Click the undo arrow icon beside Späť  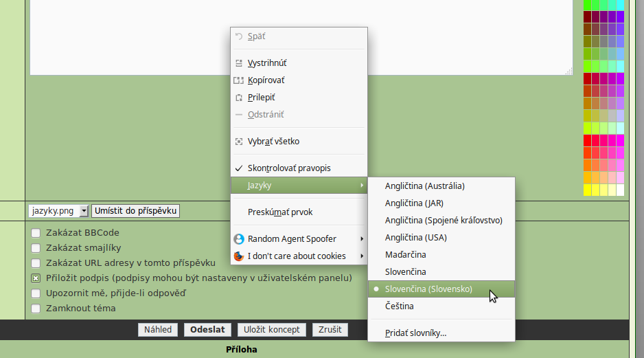point(239,36)
